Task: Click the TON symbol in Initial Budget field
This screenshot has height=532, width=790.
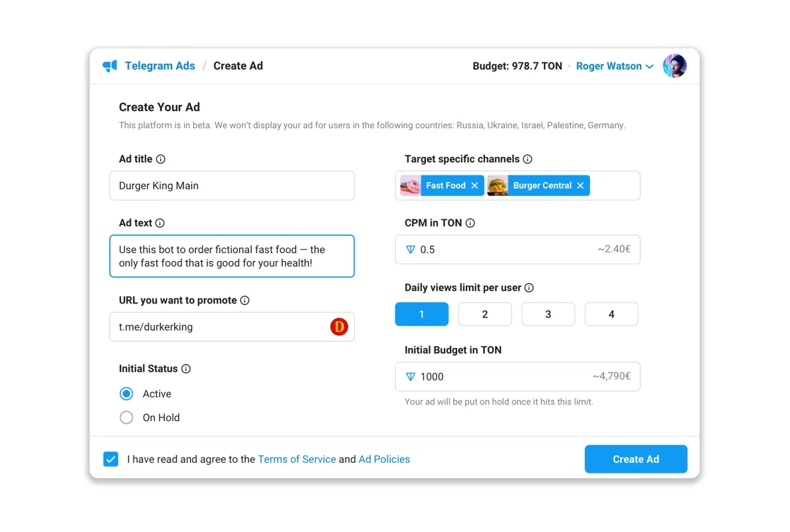Action: 411,377
